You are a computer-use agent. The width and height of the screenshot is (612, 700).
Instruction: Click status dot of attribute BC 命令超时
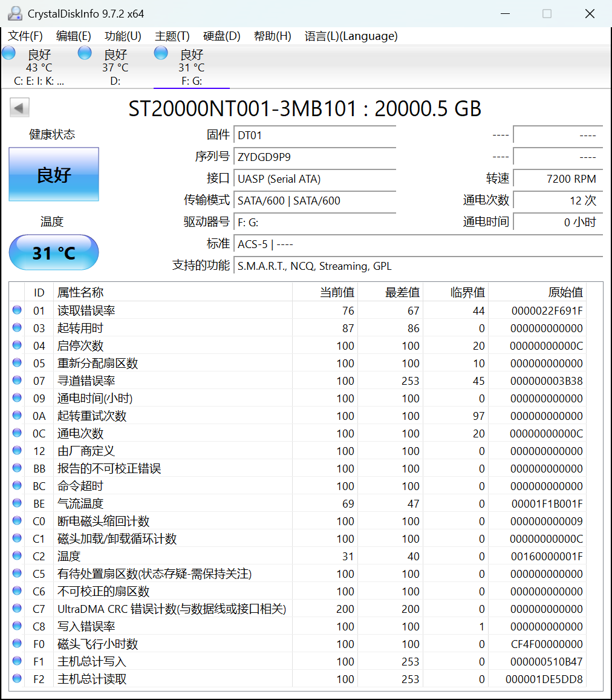point(17,485)
